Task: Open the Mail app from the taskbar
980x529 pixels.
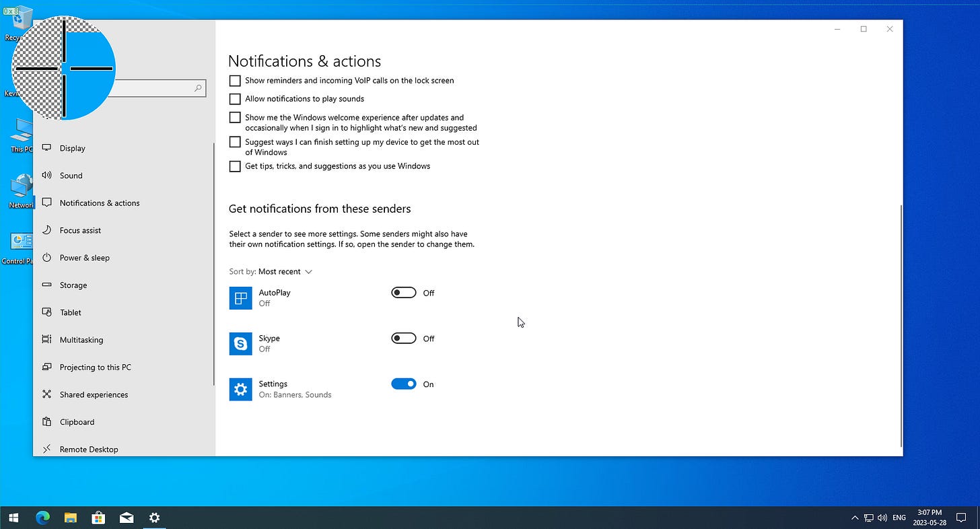Action: pos(127,518)
